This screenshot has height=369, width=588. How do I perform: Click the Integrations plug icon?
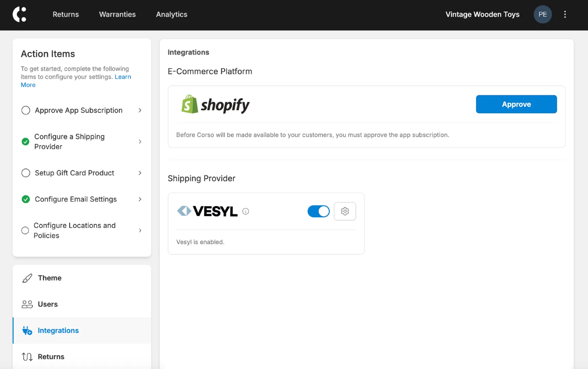tap(27, 331)
